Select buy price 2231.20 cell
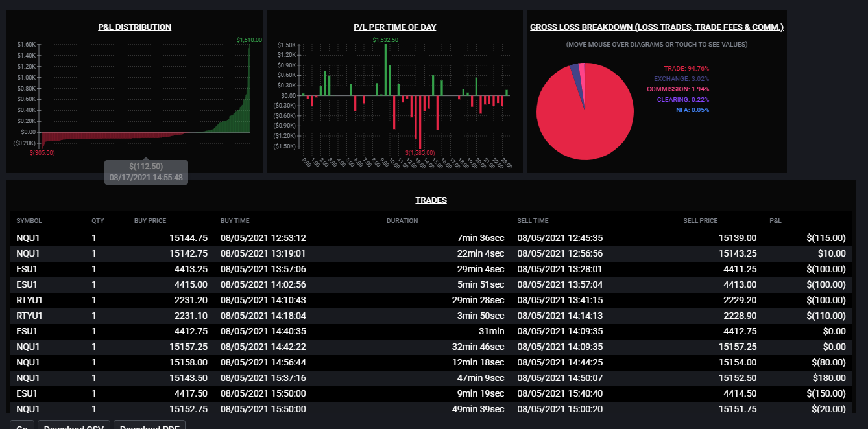868x429 pixels. 191,300
